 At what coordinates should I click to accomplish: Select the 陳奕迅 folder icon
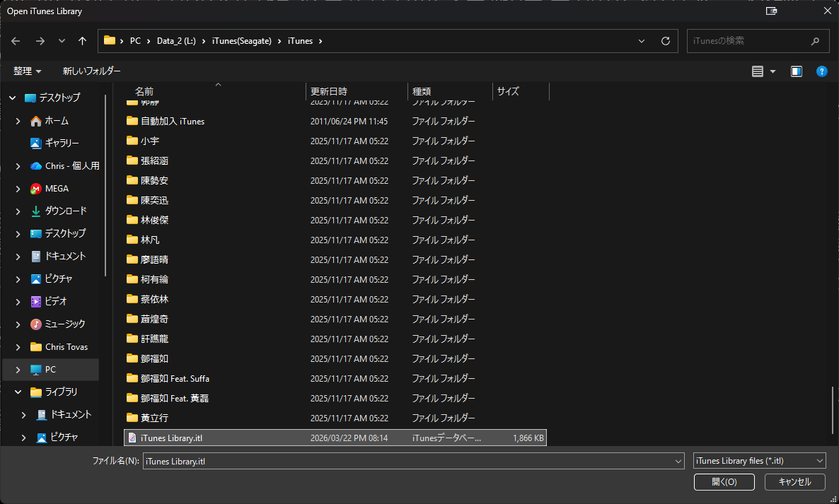pyautogui.click(x=132, y=200)
